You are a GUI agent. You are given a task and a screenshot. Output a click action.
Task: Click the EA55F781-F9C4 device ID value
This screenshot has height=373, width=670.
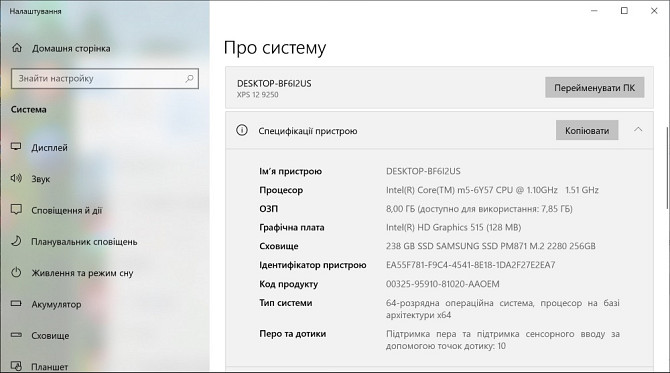coord(470,265)
